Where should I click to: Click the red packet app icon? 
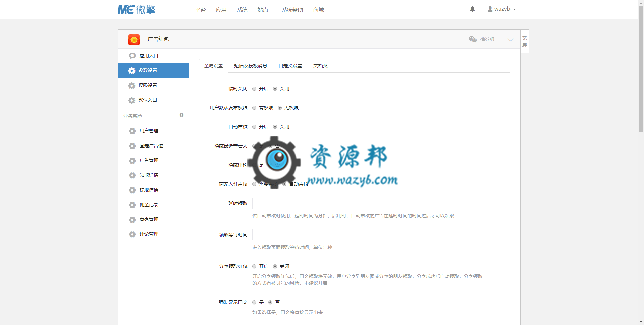pos(134,39)
